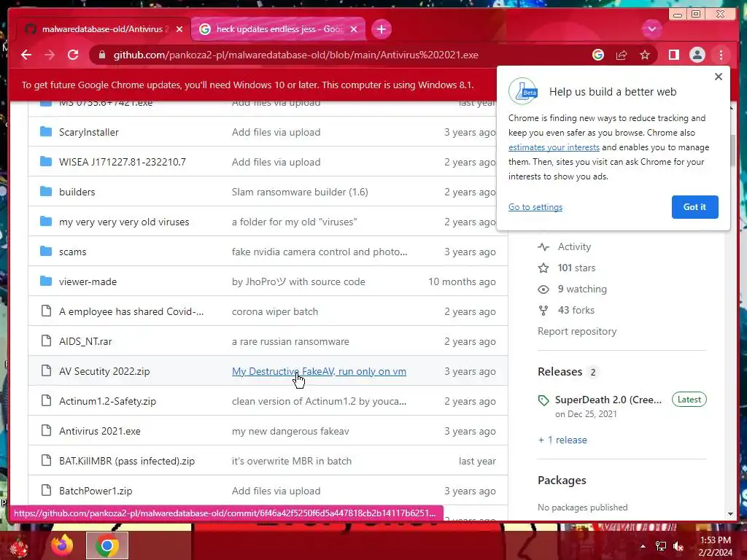Open my new dangerous fakeav commit message
747x560 pixels.
click(290, 431)
